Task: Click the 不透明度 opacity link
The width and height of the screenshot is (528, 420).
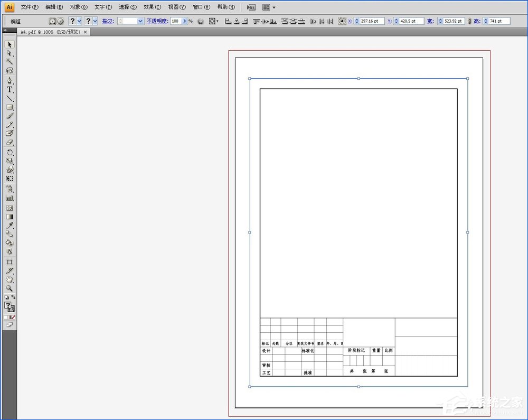Action: click(x=157, y=21)
